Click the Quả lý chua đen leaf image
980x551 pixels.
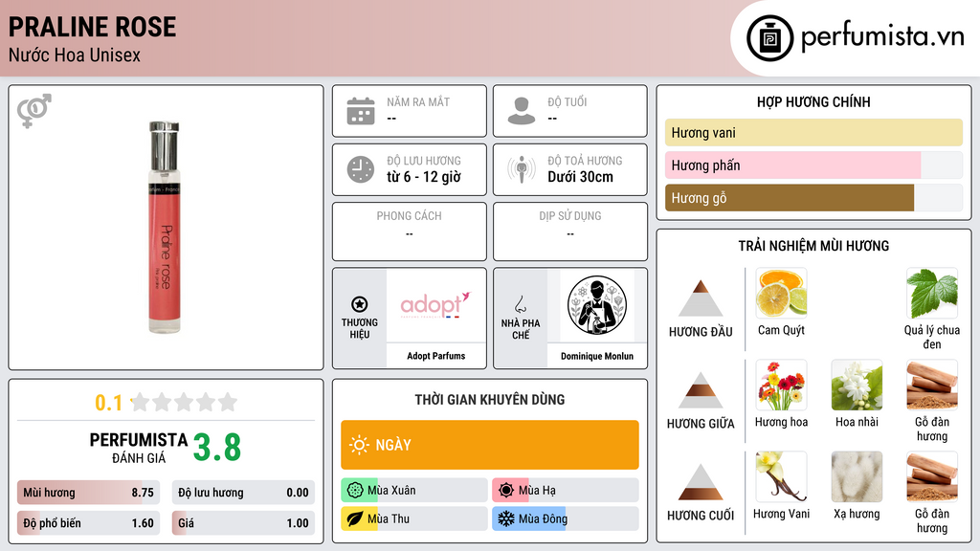click(x=932, y=293)
